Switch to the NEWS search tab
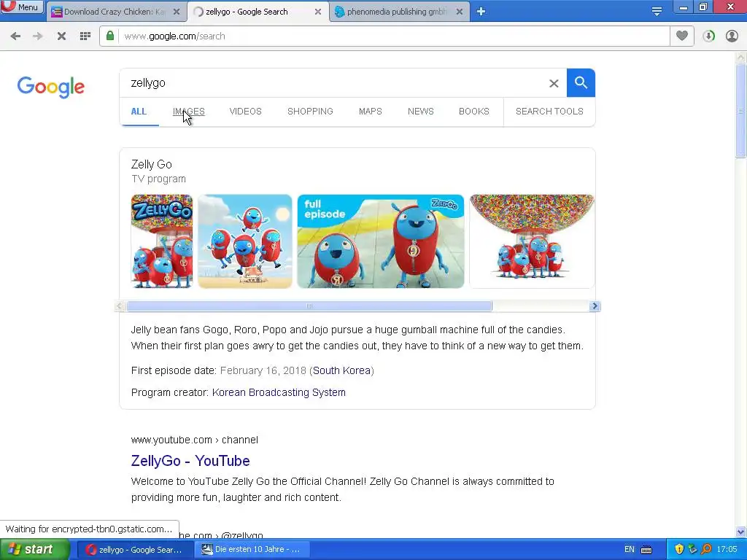Viewport: 747px width, 560px height. click(421, 112)
